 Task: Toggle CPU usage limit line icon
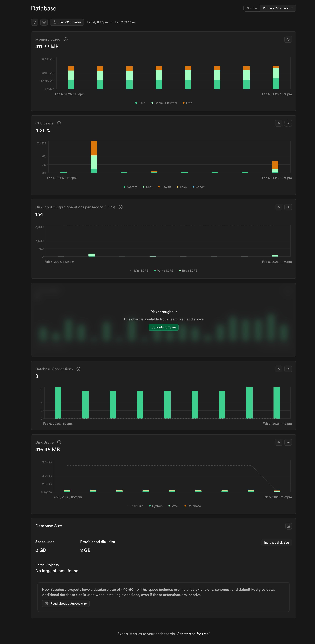pyautogui.click(x=288, y=123)
